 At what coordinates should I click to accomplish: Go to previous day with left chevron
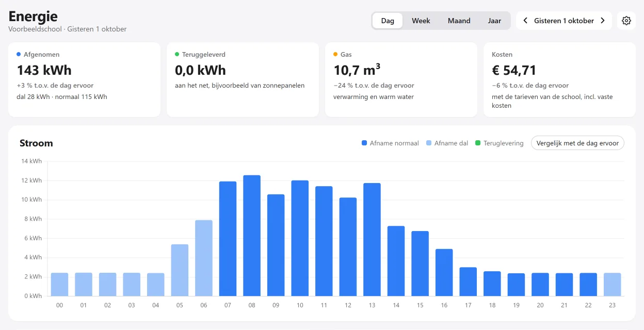(x=525, y=21)
